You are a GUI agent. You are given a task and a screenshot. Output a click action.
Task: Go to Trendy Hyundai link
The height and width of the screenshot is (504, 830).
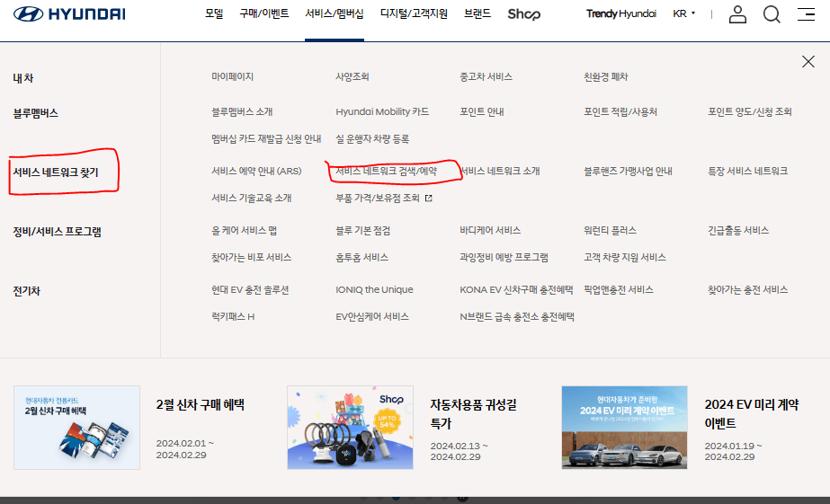tap(620, 13)
